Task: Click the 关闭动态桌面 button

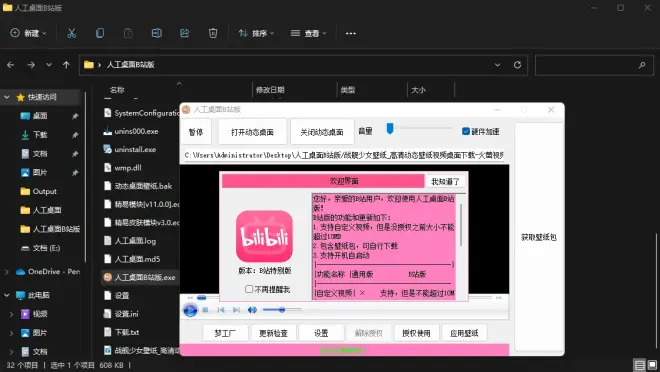Action: coord(322,132)
